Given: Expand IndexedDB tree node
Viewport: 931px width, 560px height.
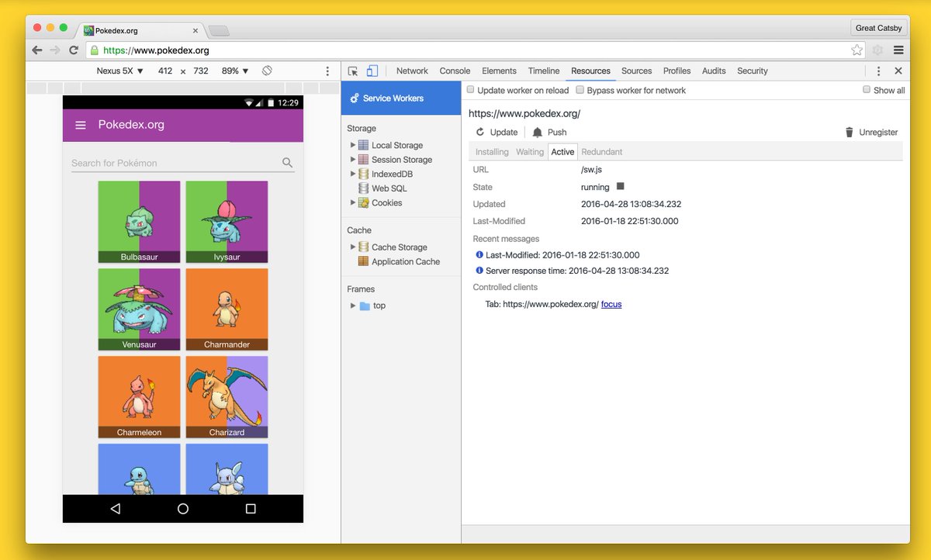Looking at the screenshot, I should click(353, 174).
